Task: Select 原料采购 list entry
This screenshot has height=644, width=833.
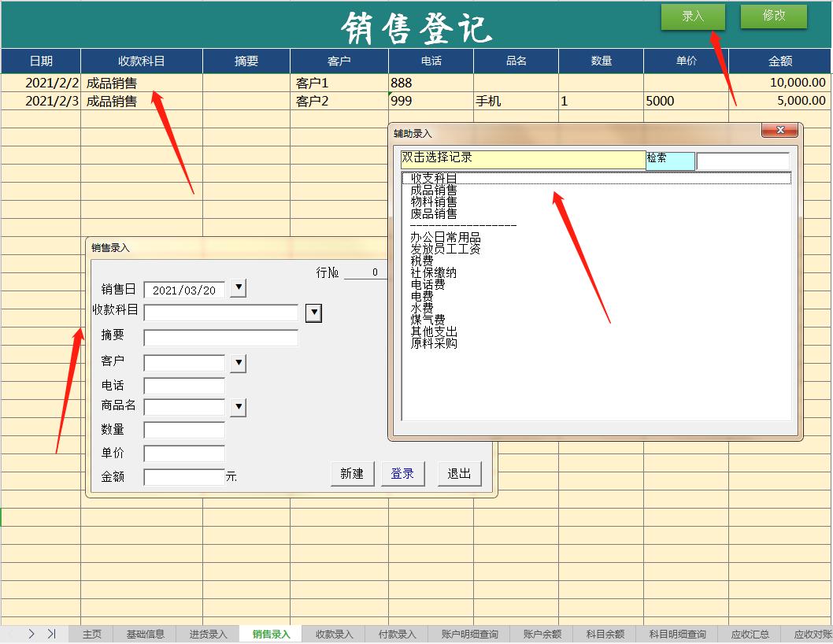Action: pyautogui.click(x=433, y=343)
